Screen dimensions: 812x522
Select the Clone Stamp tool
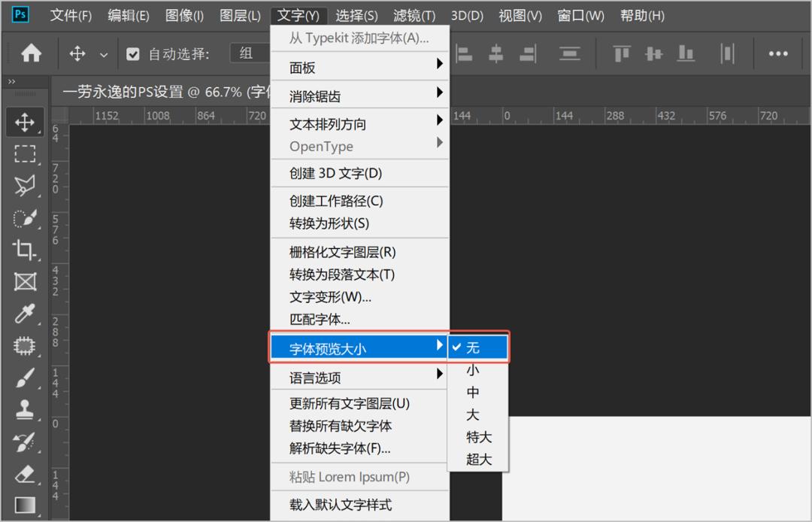point(25,410)
